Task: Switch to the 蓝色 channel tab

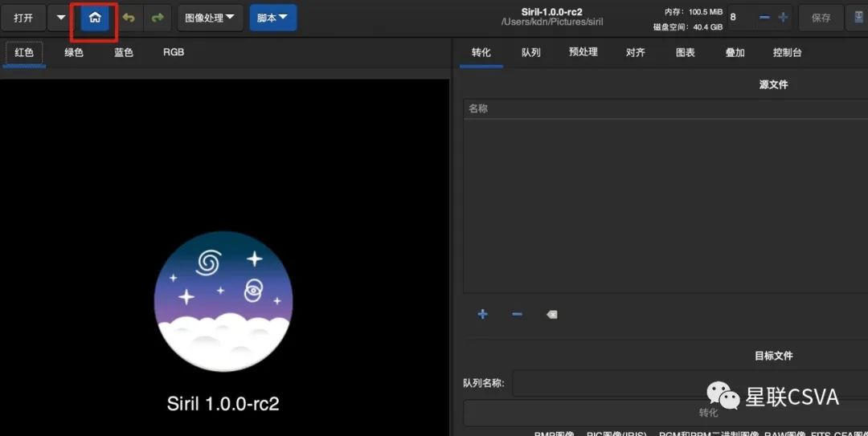Action: (123, 52)
